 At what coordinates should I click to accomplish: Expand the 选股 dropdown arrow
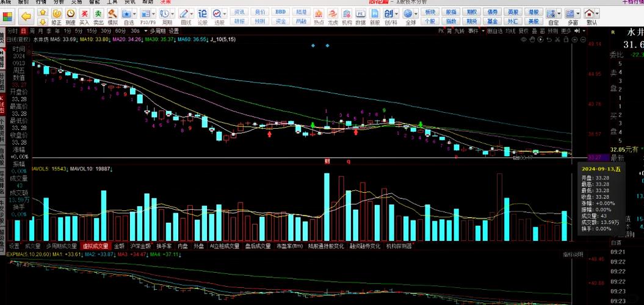tap(225, 13)
